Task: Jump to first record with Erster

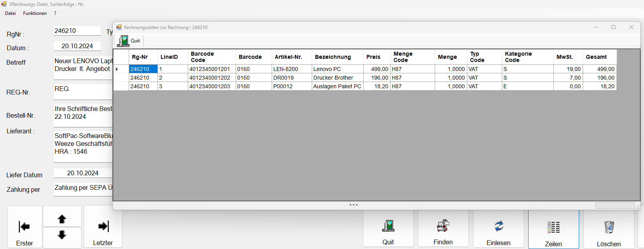Action: (25, 227)
